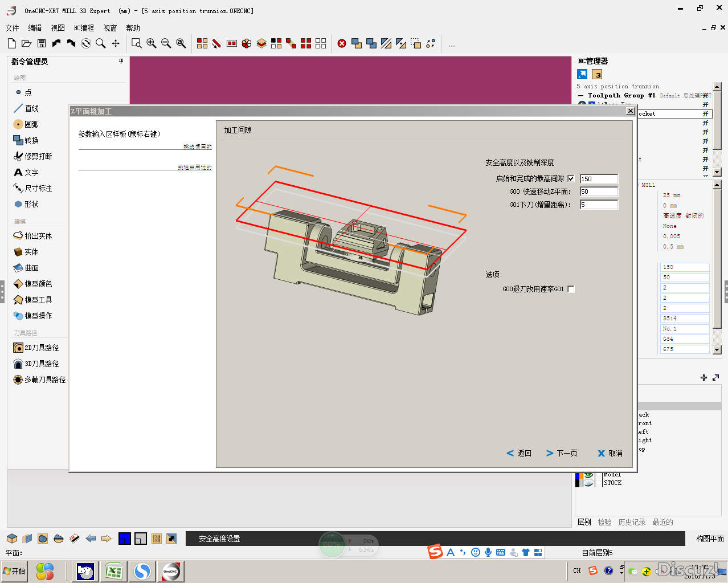Switch to the 历史记录 tab
The image size is (728, 583).
pos(632,522)
